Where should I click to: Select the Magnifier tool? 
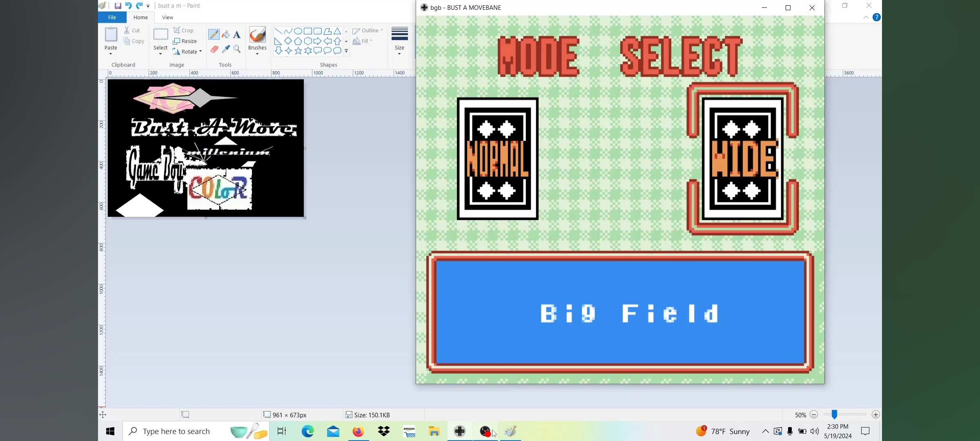click(x=237, y=49)
